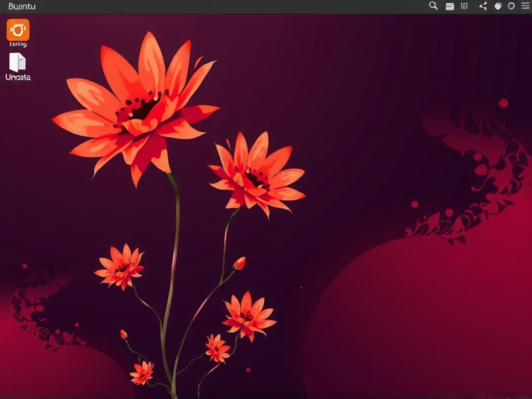532x399 pixels.
Task: Click the hollow ring icon in top bar
Action: (x=511, y=6)
